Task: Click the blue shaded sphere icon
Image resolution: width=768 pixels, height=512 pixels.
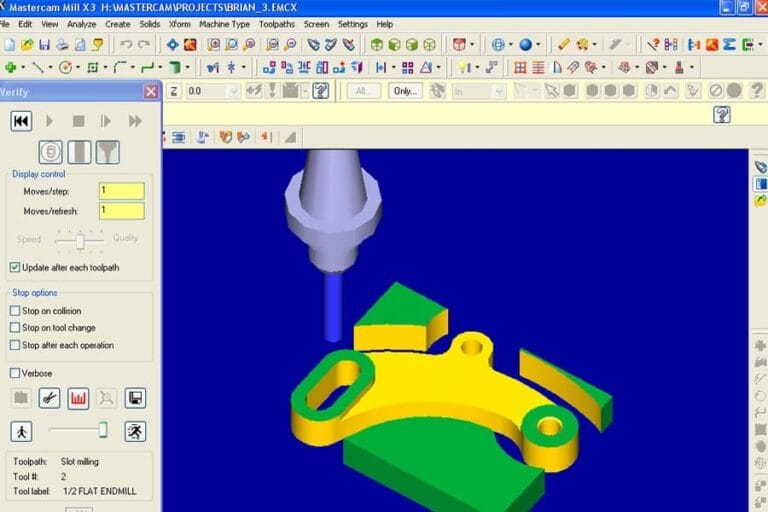Action: click(525, 45)
